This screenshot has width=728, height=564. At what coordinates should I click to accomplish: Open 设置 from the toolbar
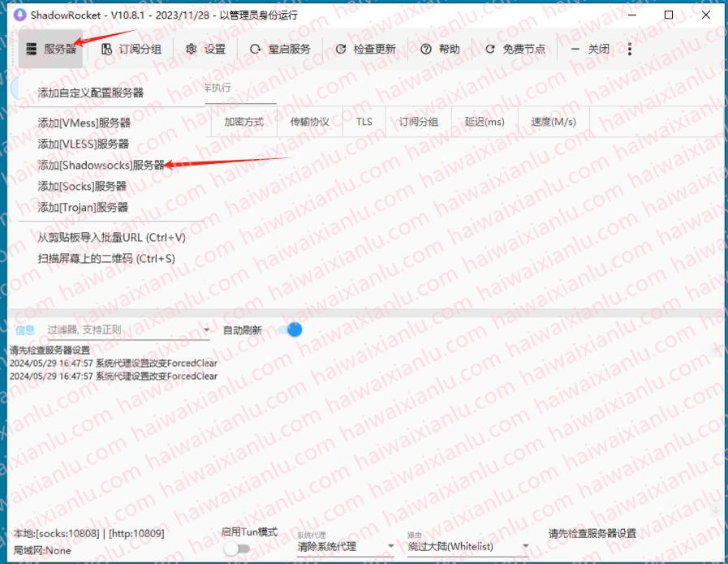[205, 49]
